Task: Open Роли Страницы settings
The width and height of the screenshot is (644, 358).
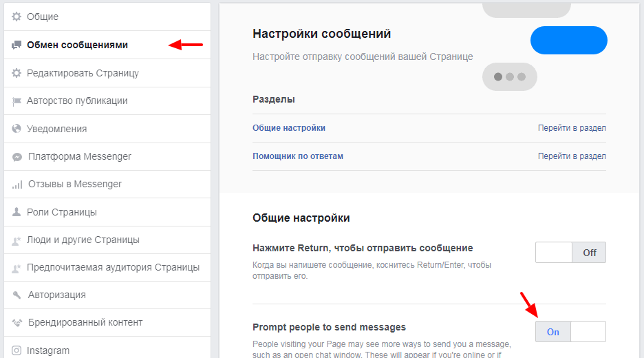Action: click(x=107, y=212)
